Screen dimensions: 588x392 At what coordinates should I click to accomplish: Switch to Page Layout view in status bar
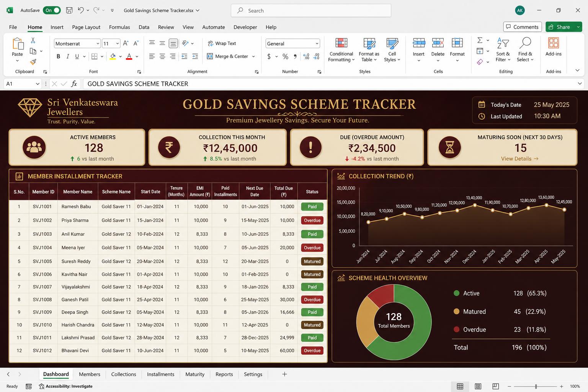478,386
